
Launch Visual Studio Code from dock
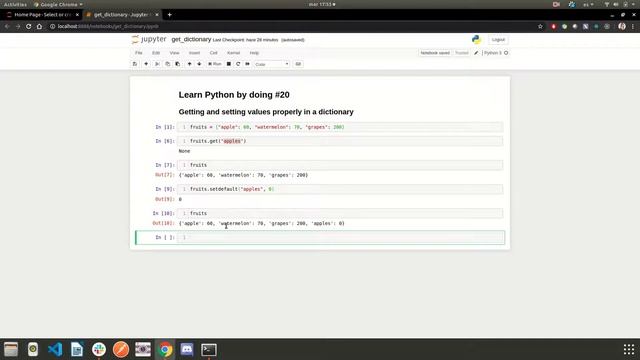[x=55, y=349]
